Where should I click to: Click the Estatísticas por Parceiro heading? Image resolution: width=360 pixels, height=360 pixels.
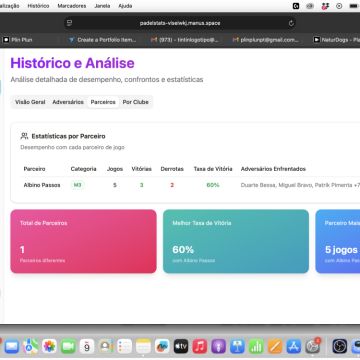coord(68,136)
